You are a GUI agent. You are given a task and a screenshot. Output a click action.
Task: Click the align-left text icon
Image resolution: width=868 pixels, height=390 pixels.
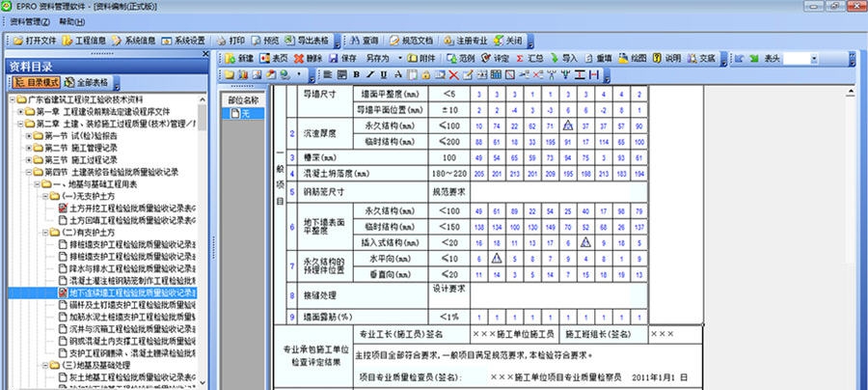click(327, 74)
